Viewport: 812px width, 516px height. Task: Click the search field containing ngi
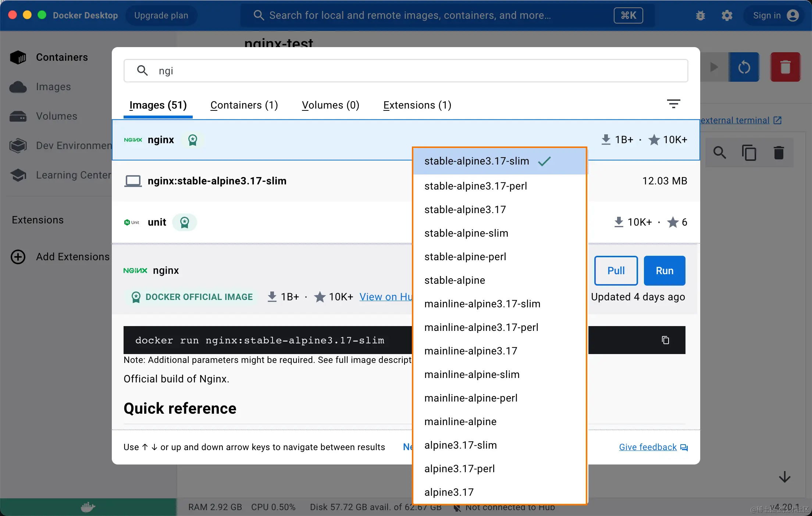[x=405, y=71]
